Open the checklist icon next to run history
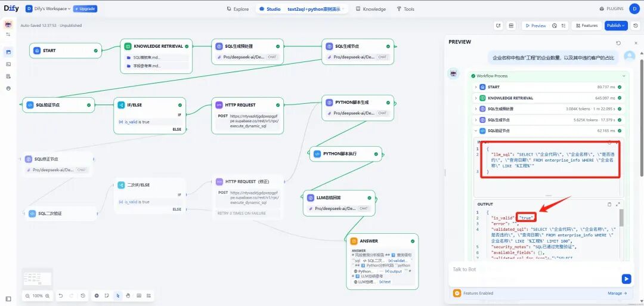 click(564, 26)
